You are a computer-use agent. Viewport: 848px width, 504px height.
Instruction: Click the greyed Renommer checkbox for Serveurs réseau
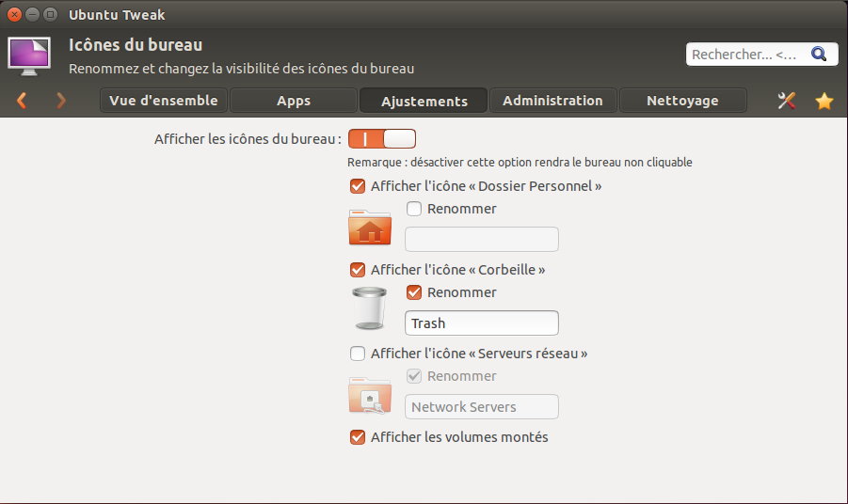tap(414, 376)
